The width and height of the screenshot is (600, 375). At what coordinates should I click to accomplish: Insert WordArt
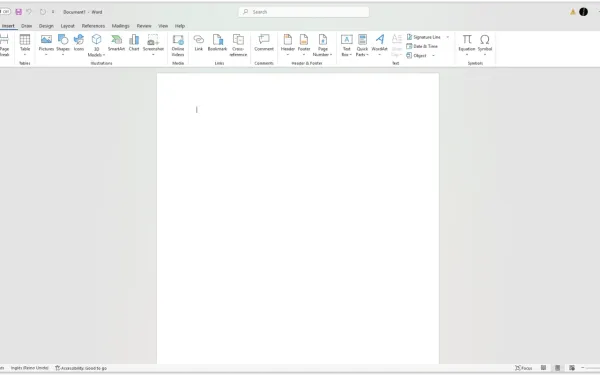(x=380, y=45)
